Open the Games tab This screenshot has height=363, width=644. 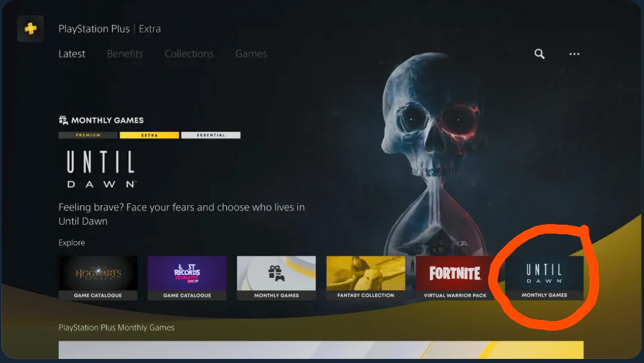(x=251, y=54)
